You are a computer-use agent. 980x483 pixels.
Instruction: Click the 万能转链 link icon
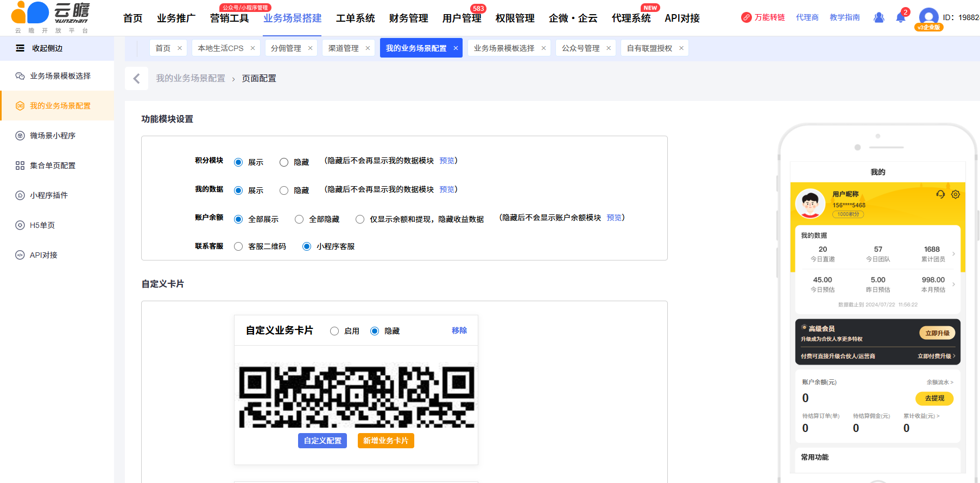(x=747, y=17)
